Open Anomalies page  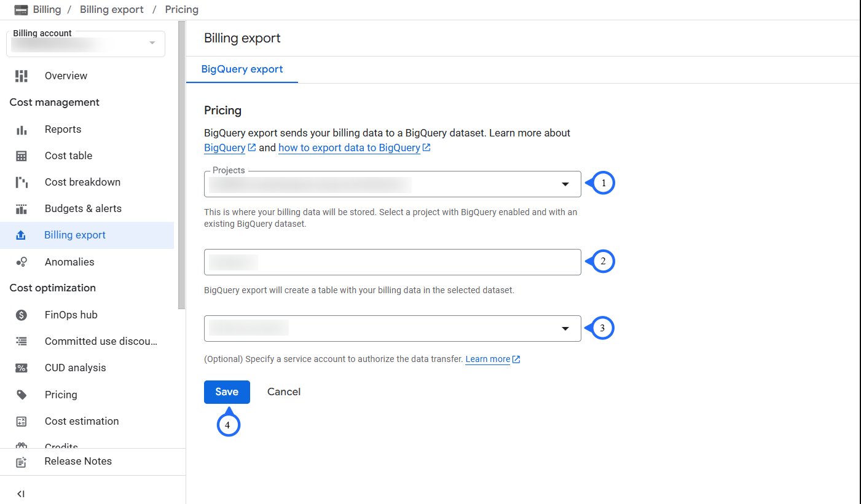coord(69,262)
